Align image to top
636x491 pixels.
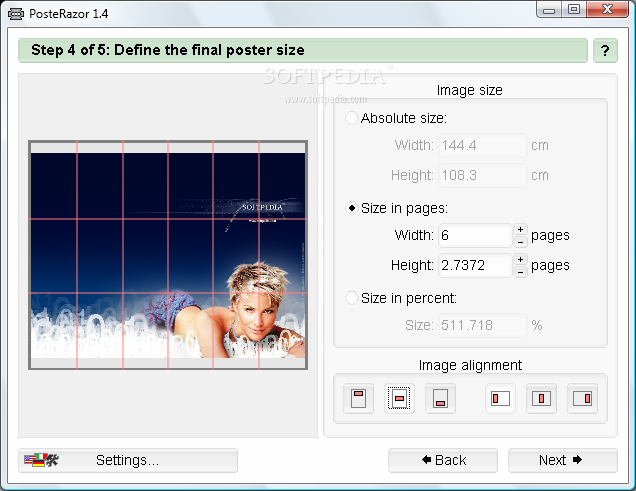[358, 399]
